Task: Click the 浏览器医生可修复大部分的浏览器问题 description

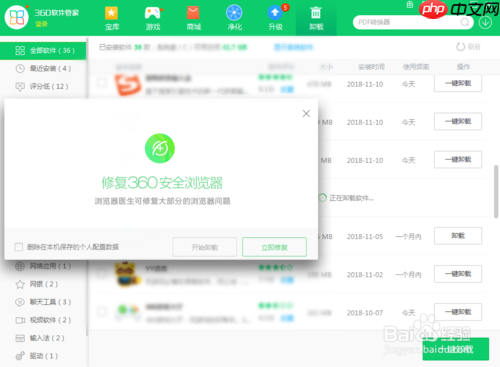Action: [163, 201]
